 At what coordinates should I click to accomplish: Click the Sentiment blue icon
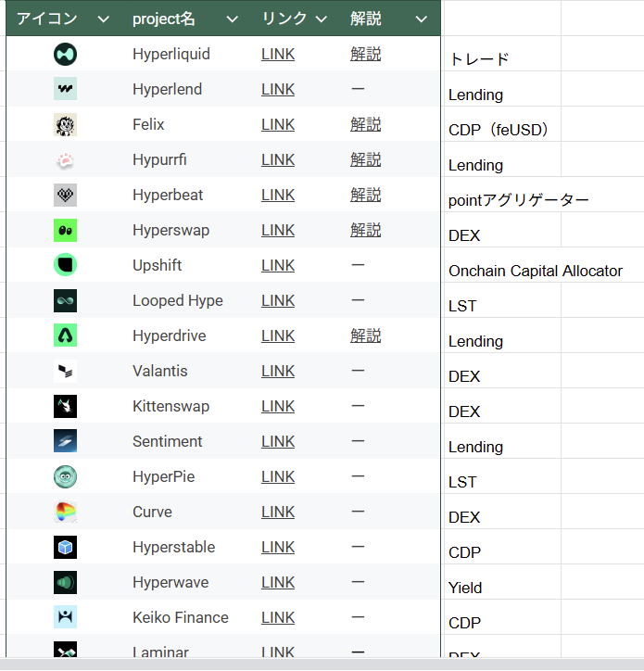click(x=65, y=441)
